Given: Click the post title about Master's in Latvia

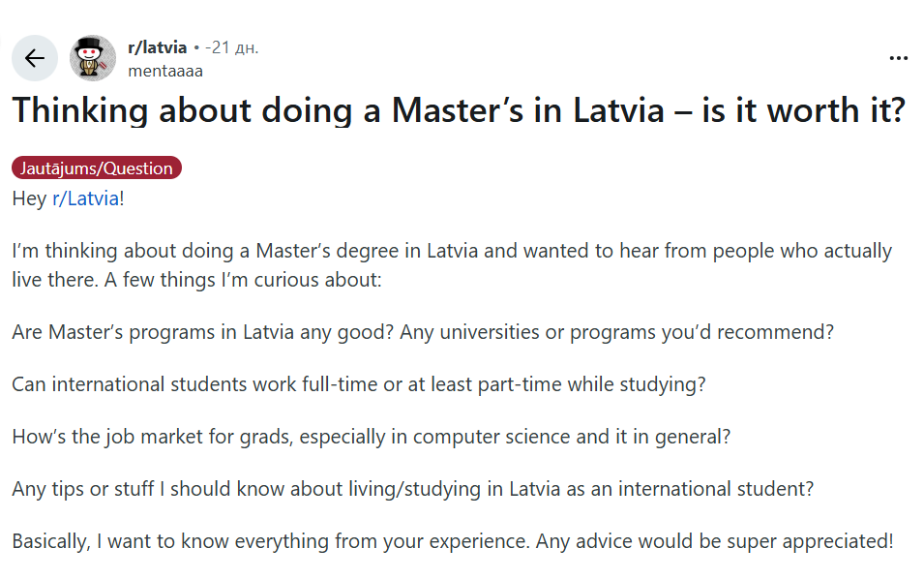Looking at the screenshot, I should (459, 110).
